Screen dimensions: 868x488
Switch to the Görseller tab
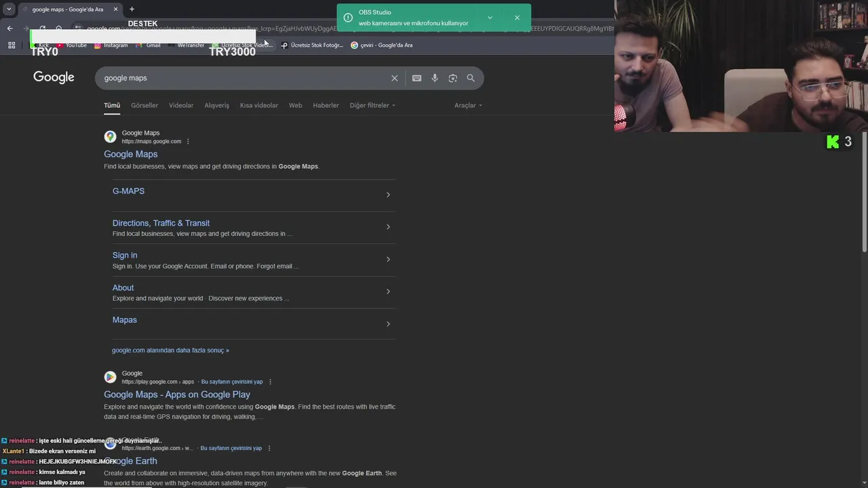point(144,105)
